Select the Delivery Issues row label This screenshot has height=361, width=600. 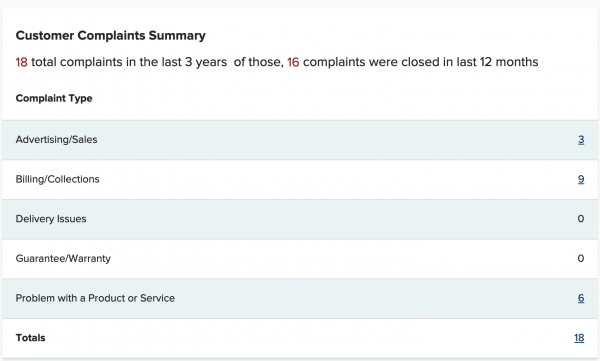click(x=51, y=219)
